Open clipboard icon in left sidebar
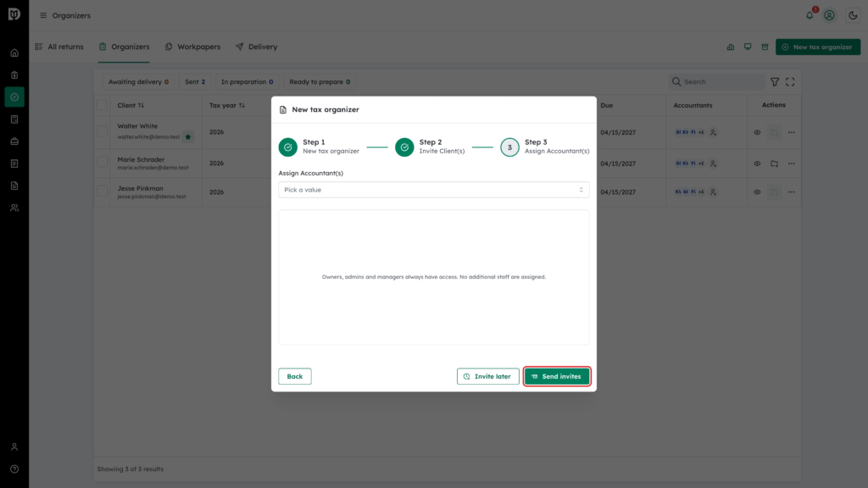Image resolution: width=868 pixels, height=488 pixels. click(x=14, y=75)
